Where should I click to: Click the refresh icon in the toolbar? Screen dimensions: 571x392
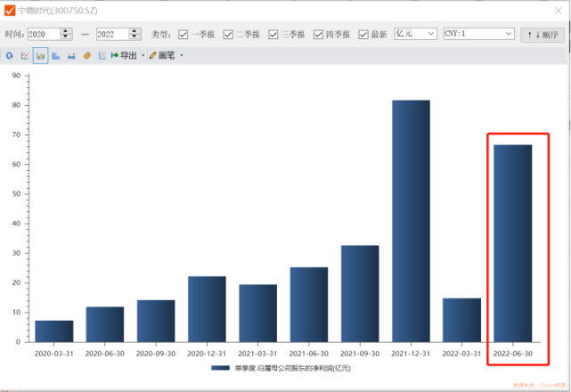click(10, 55)
